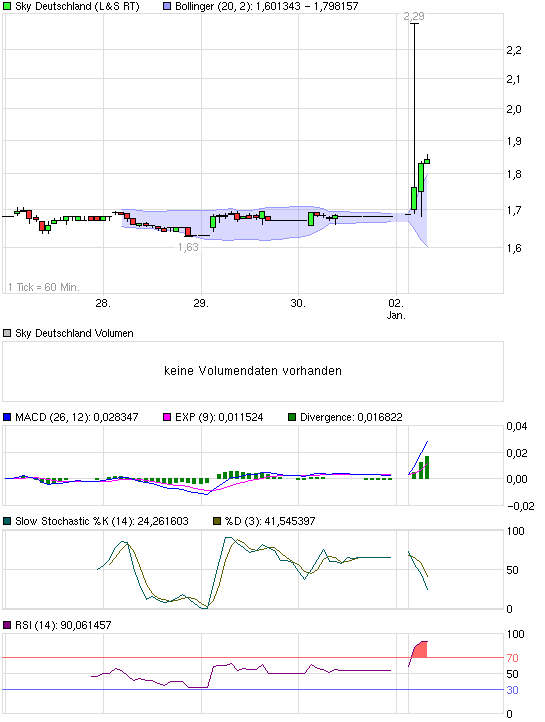Screen dimensions: 545x722
Task: Click the %D (3): 41,545397 label
Action: [x=270, y=521]
